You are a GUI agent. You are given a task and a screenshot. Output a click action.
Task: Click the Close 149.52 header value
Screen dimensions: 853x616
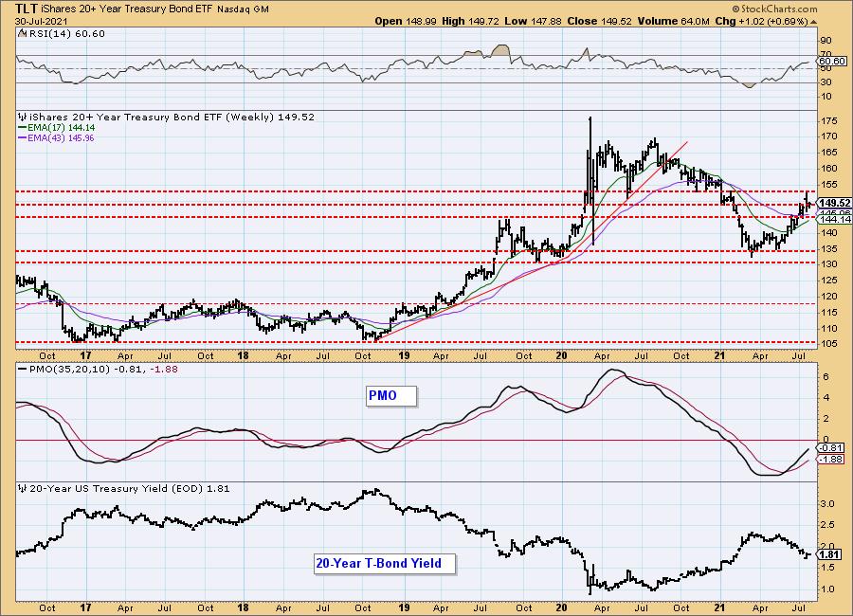(x=599, y=21)
